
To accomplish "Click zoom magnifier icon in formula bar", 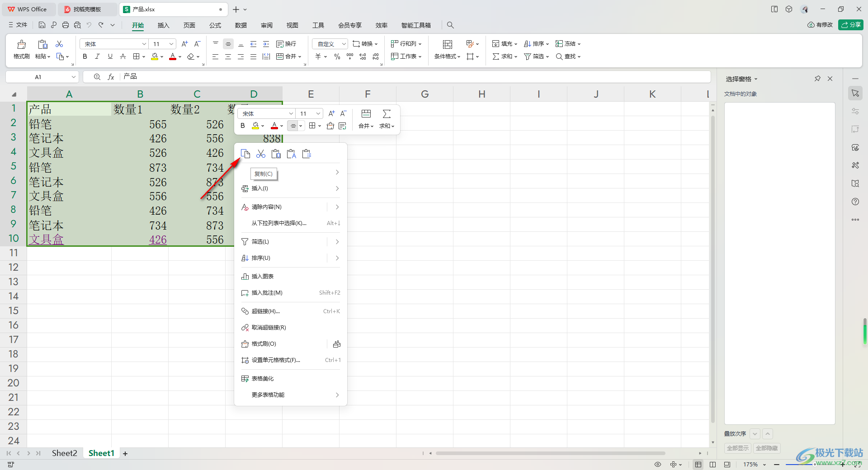I will [x=97, y=77].
